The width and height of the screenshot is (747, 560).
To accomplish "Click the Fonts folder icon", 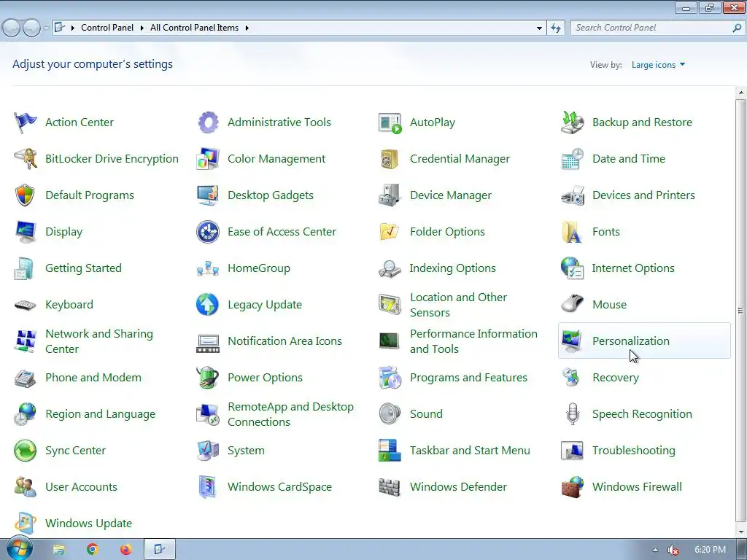I will coord(572,232).
